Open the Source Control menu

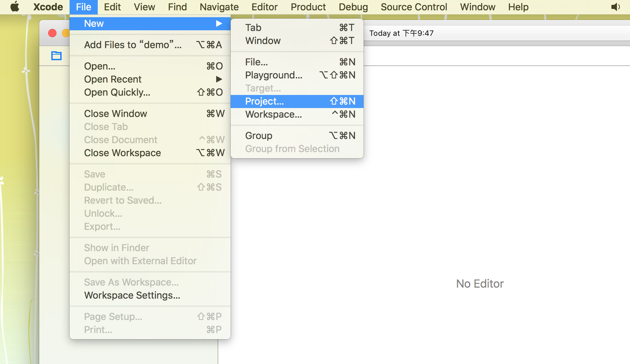click(414, 7)
